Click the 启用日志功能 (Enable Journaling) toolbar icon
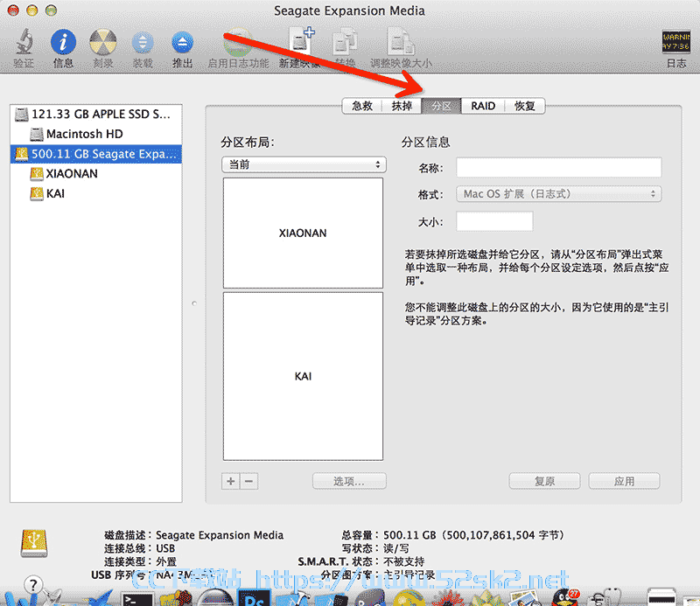 coord(238,42)
